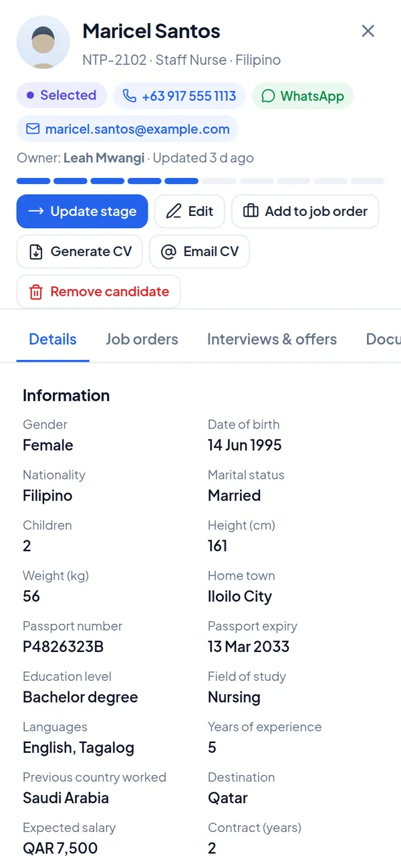Email maricel.santos@example.com

128,130
